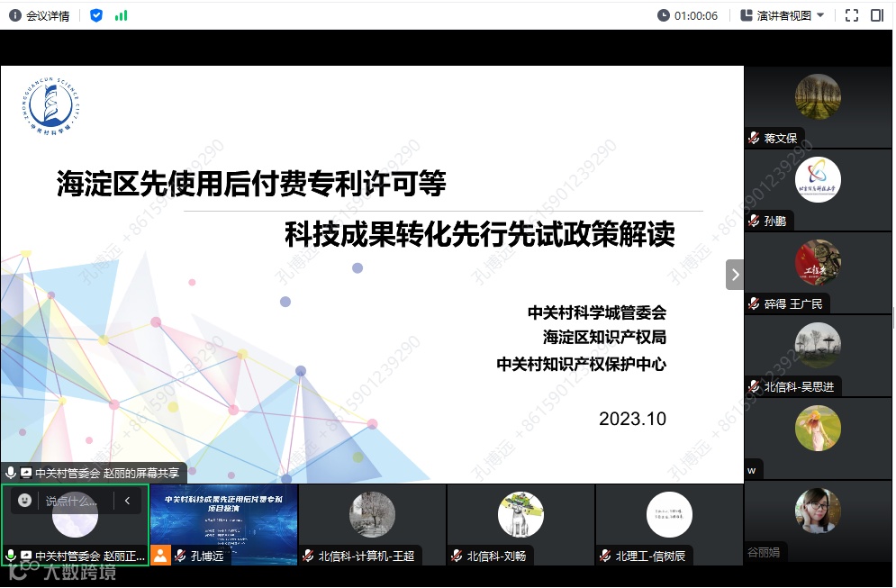Select 北信科-刘畅 participant avatar
The width and height of the screenshot is (896, 588).
point(520,514)
